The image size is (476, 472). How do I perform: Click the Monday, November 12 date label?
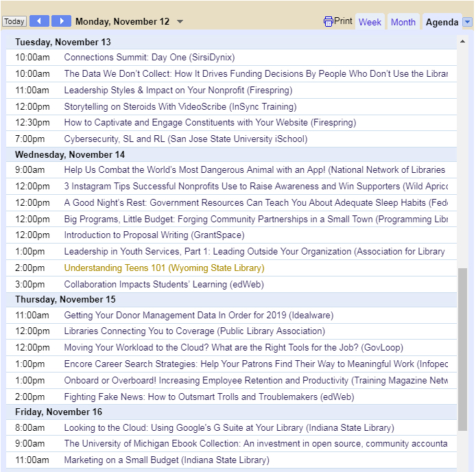(x=122, y=21)
